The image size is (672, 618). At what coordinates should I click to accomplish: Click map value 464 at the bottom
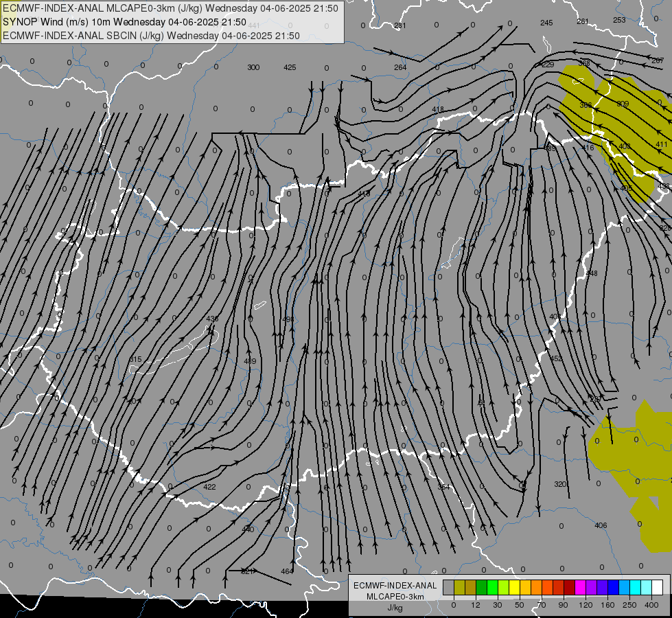coord(287,571)
